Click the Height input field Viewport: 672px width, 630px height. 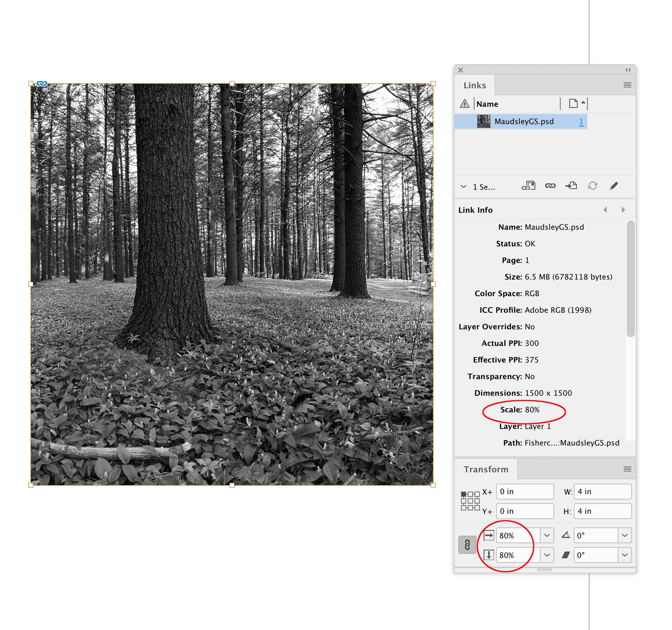coord(603,511)
